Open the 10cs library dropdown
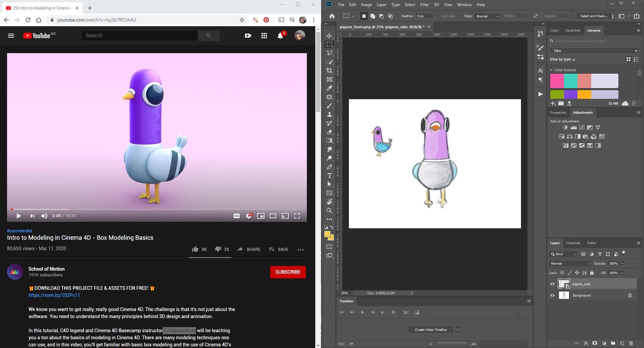 594,51
